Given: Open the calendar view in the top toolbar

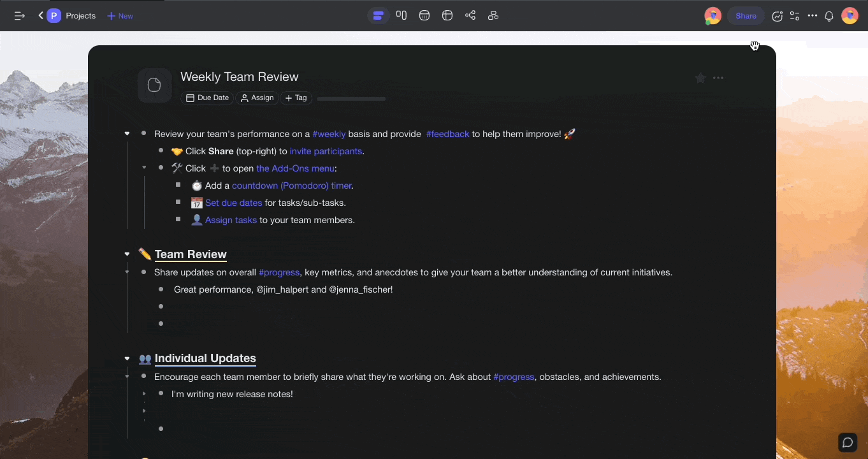Looking at the screenshot, I should point(424,15).
